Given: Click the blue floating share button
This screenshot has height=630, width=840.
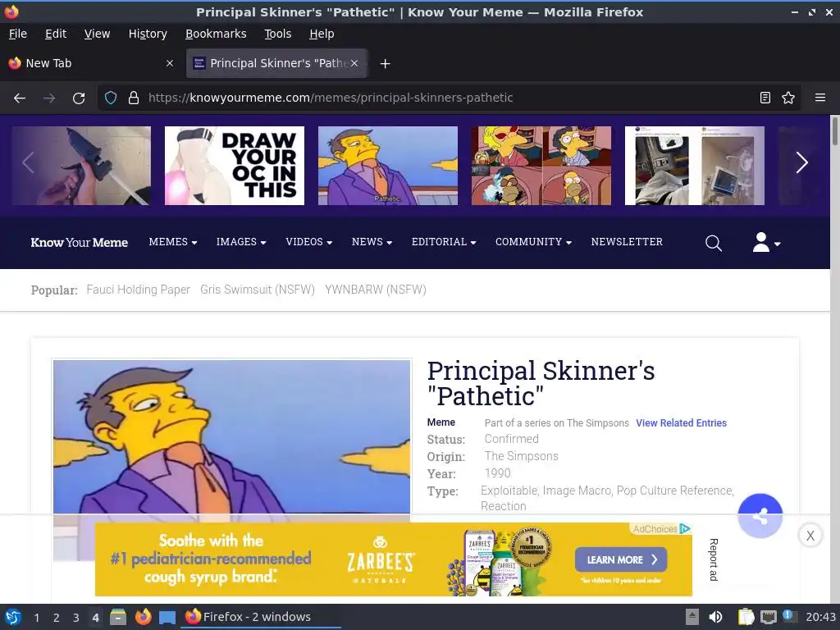Looking at the screenshot, I should coord(760,516).
